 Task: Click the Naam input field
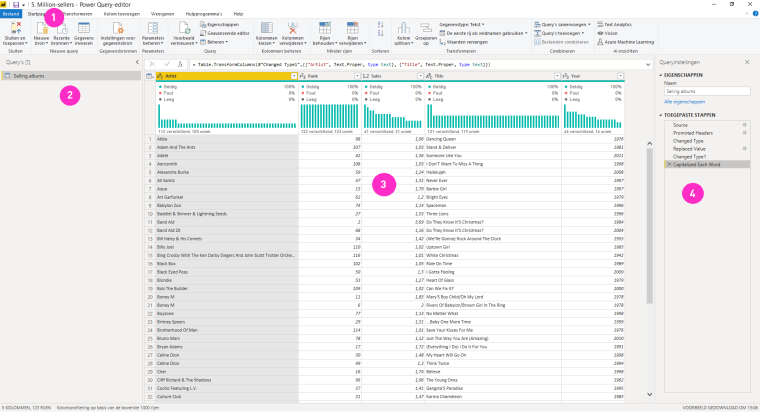707,91
